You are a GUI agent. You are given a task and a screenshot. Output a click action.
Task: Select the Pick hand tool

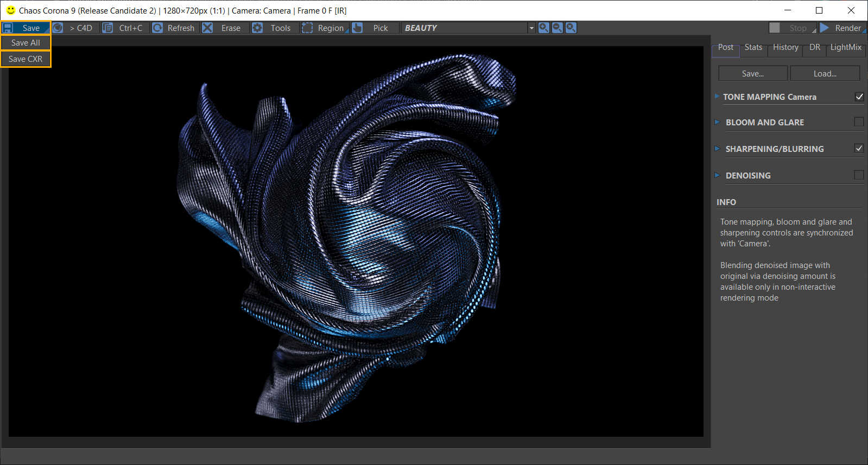pos(375,28)
